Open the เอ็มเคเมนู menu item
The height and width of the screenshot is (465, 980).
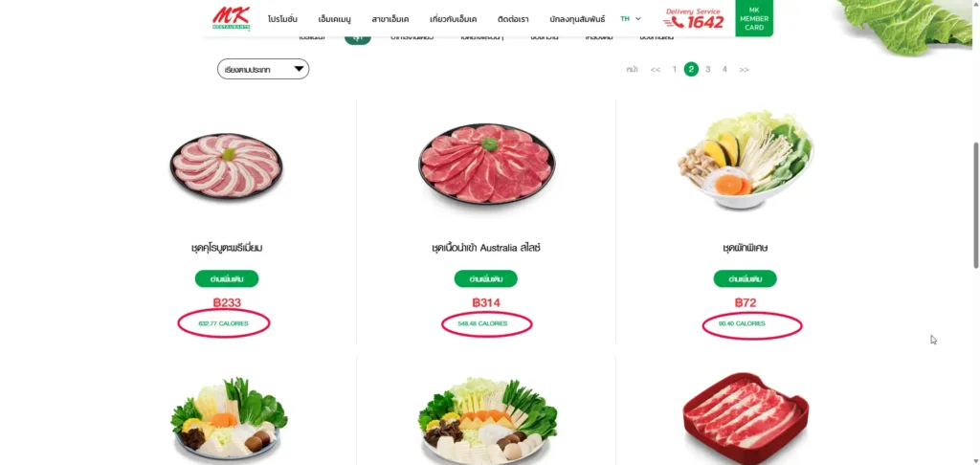(334, 19)
